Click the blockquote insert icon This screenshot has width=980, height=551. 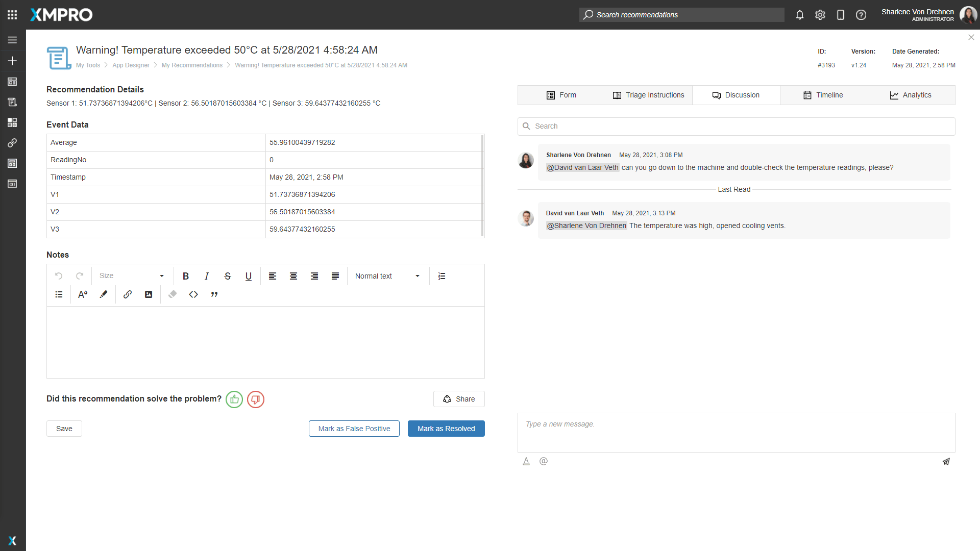(x=214, y=294)
